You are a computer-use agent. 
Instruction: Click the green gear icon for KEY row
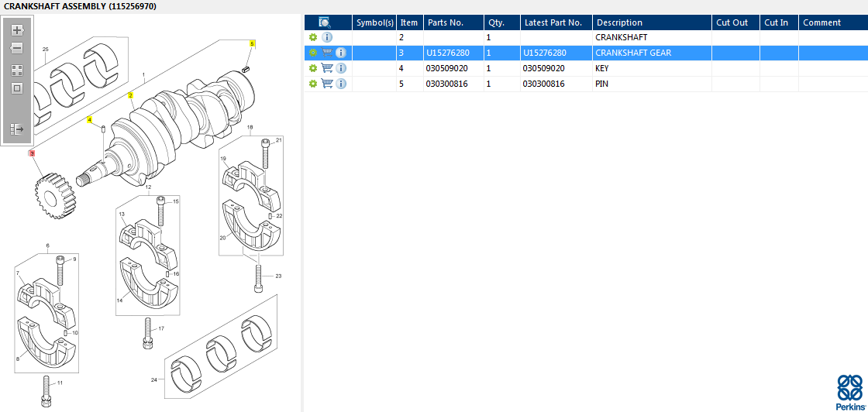tap(313, 69)
